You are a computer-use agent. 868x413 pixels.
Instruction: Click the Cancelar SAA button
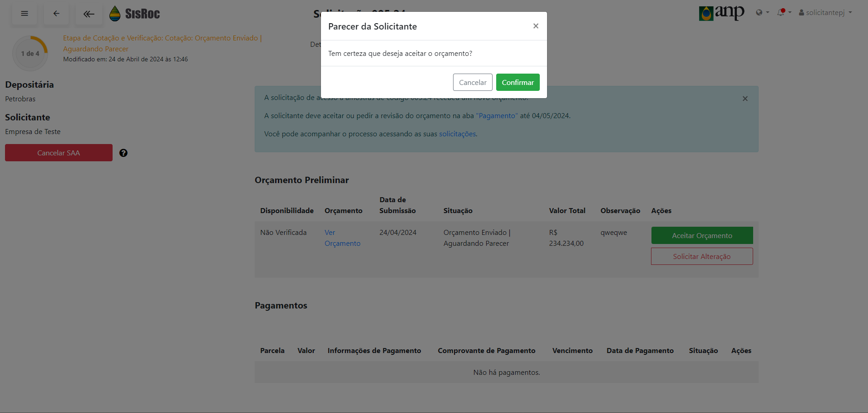(59, 153)
